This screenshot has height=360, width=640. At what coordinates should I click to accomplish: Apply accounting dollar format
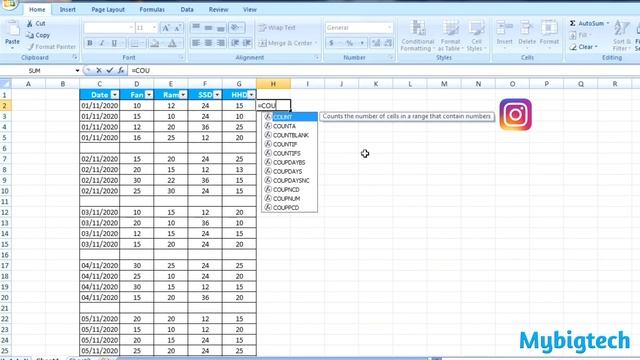331,43
